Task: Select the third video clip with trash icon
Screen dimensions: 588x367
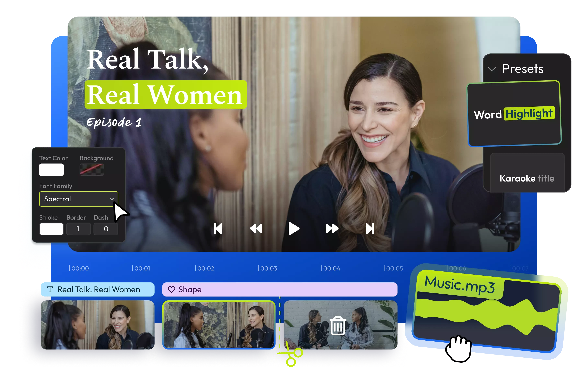Action: pos(341,325)
